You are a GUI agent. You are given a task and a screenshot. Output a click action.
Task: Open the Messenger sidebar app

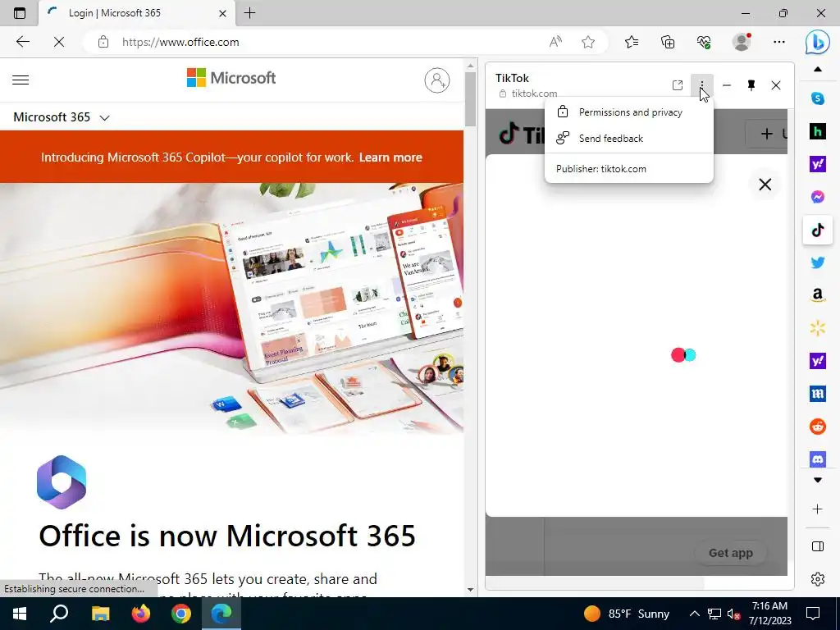click(818, 197)
